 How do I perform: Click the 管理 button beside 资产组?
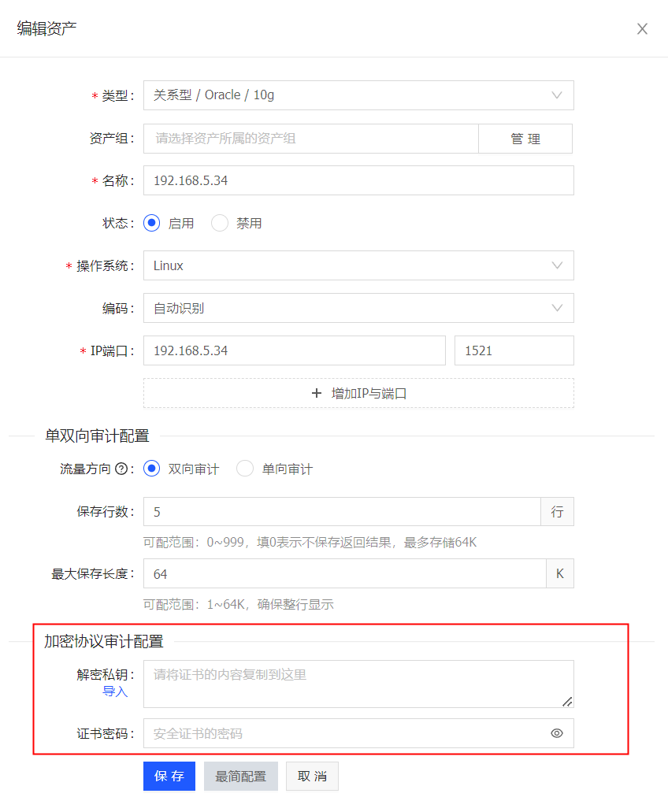525,139
